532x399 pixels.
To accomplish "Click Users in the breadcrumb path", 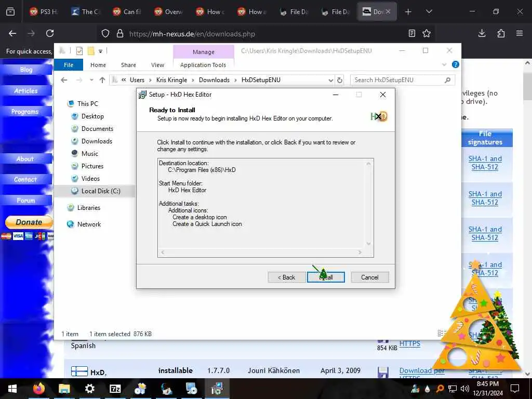I will [x=137, y=80].
